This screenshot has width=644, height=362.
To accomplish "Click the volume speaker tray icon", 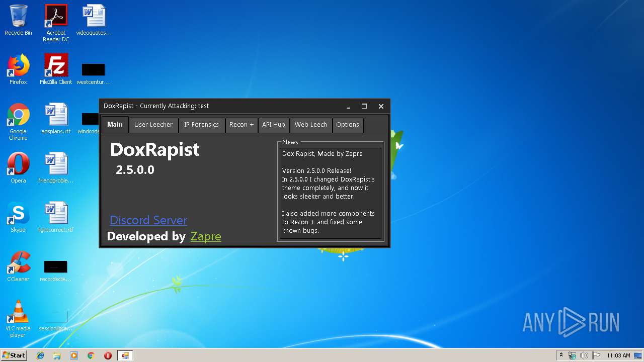I will 584,355.
